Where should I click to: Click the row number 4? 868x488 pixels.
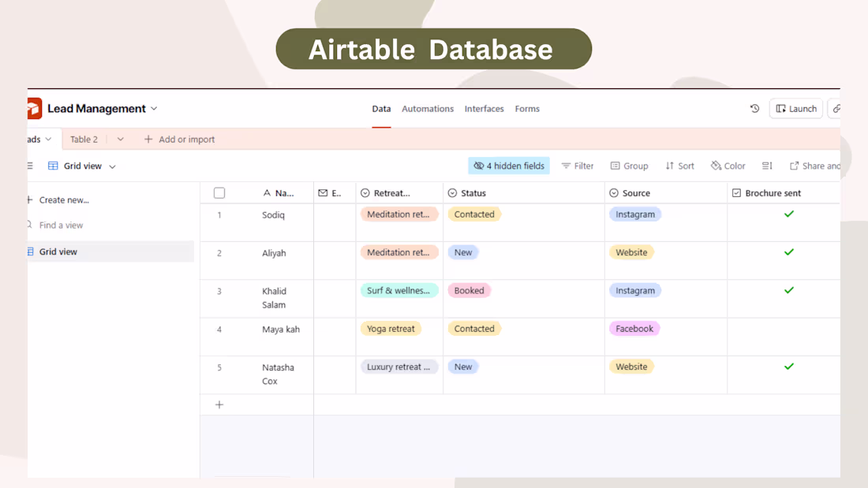tap(219, 330)
